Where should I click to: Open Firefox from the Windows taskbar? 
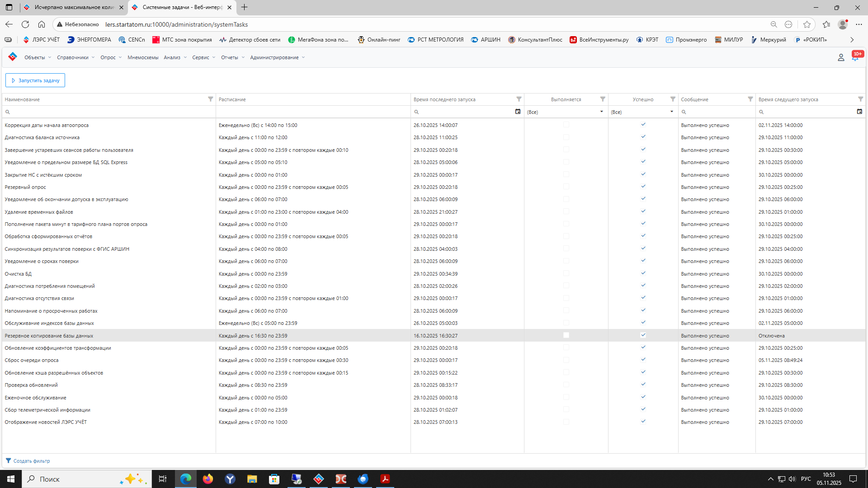click(208, 479)
